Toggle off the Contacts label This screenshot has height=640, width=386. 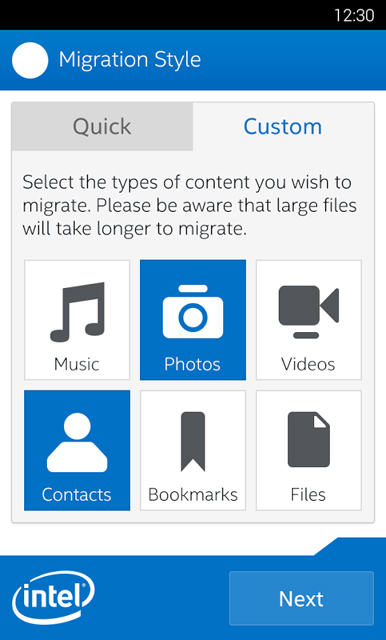pos(77,495)
